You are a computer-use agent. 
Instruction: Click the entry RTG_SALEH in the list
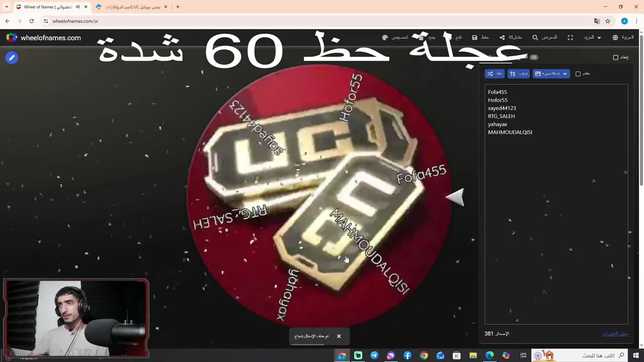(x=501, y=116)
